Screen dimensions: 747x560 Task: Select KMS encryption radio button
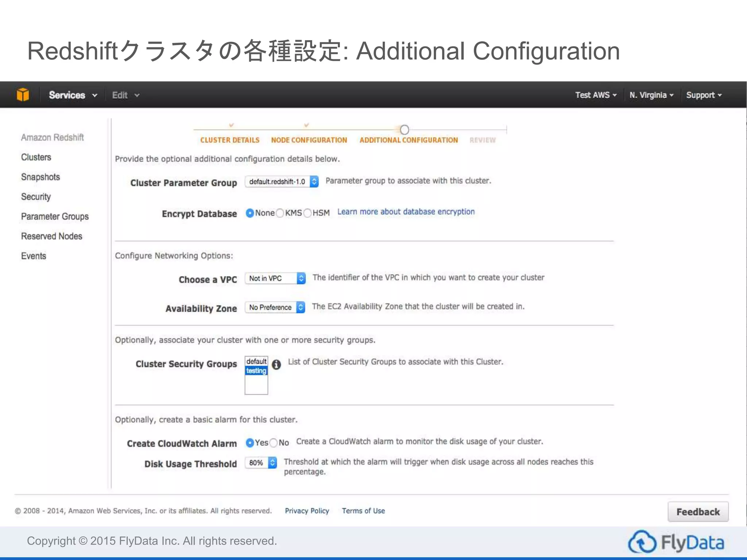point(280,213)
